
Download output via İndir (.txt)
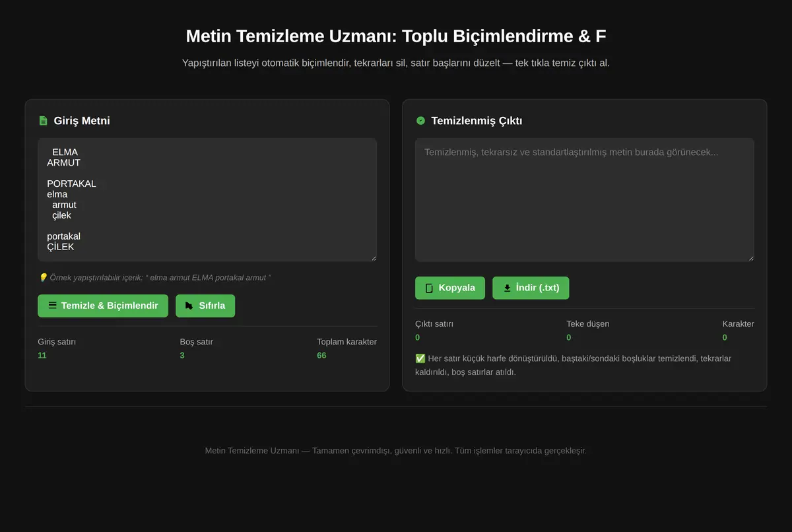pos(531,288)
